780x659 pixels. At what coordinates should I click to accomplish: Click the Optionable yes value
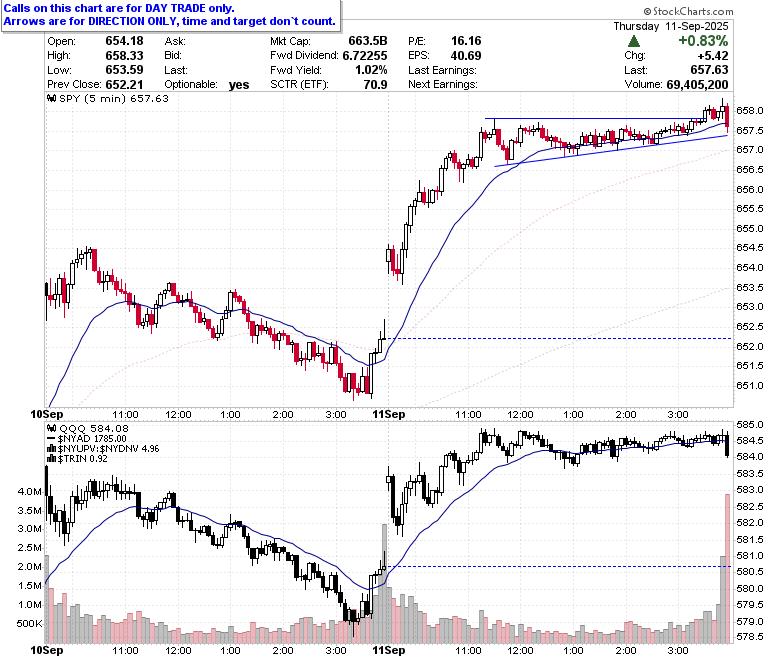[239, 85]
